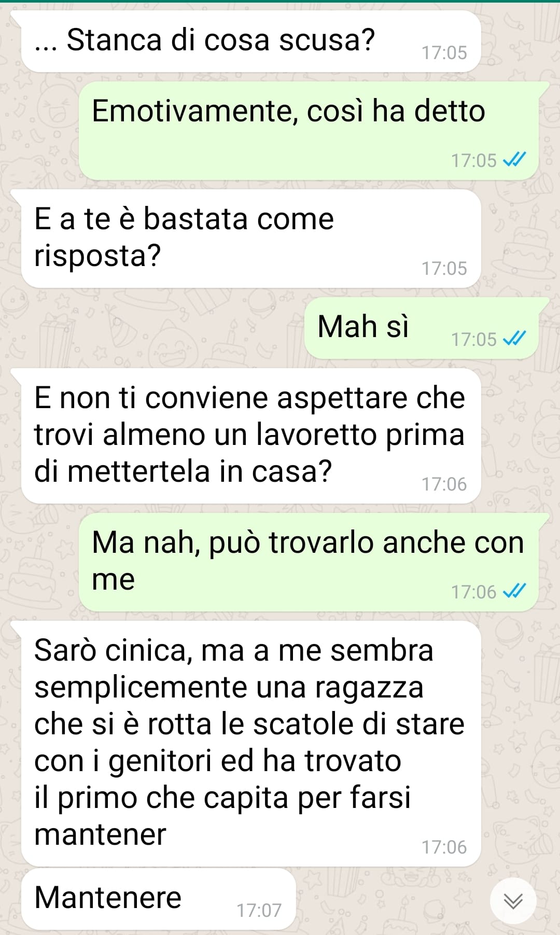Image resolution: width=560 pixels, height=935 pixels.
Task: Tap the 'Mantenere' correction message
Action: click(x=159, y=899)
